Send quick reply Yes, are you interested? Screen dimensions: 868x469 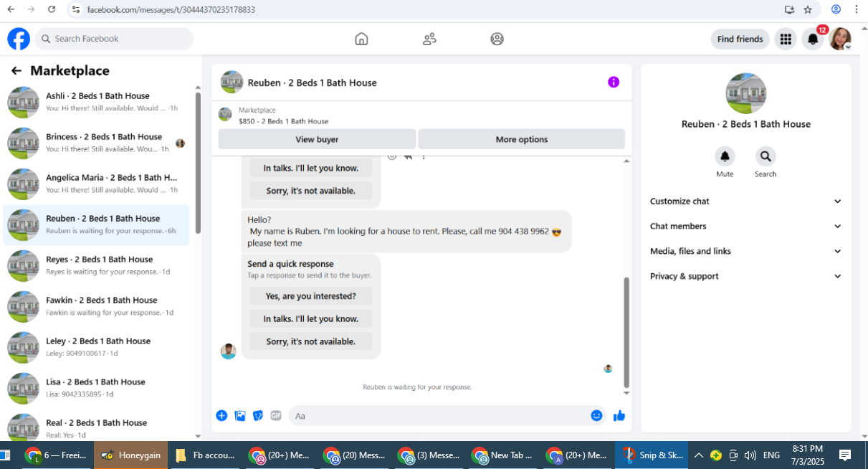311,296
